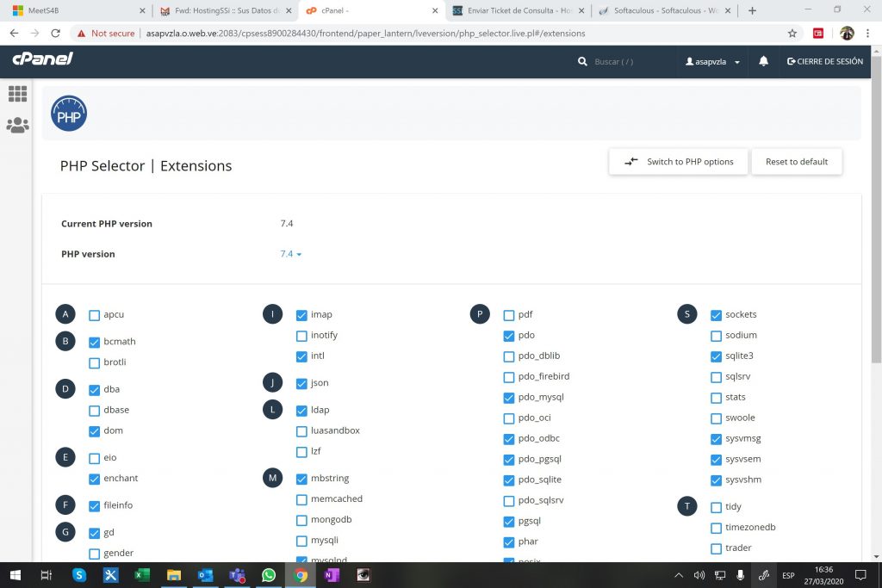Bookmark this page with star icon

coord(792,34)
